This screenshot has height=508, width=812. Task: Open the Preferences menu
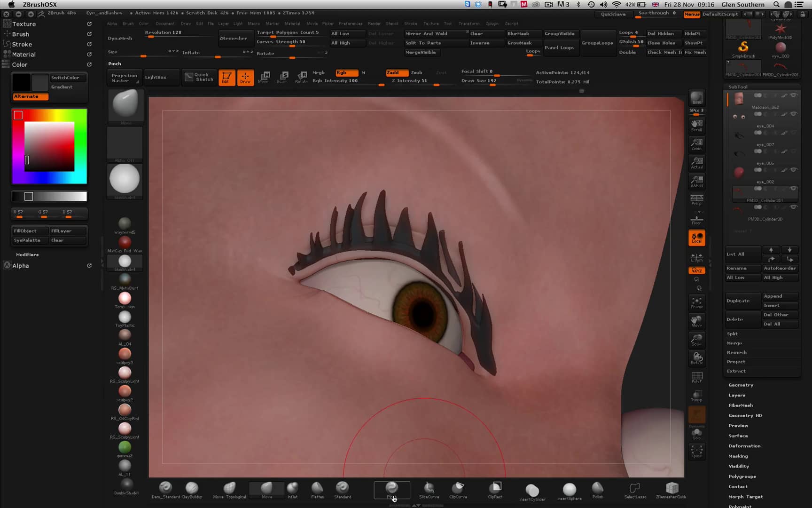pyautogui.click(x=350, y=24)
